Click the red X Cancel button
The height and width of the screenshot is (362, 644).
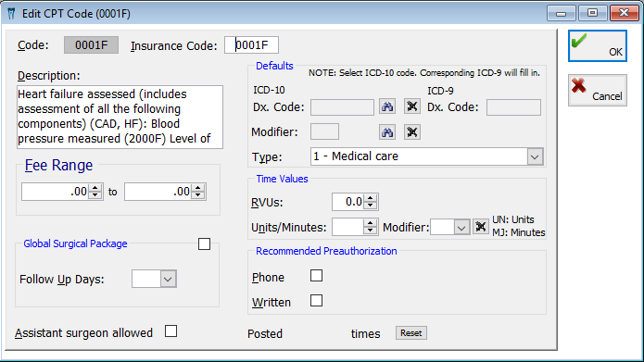pos(598,91)
